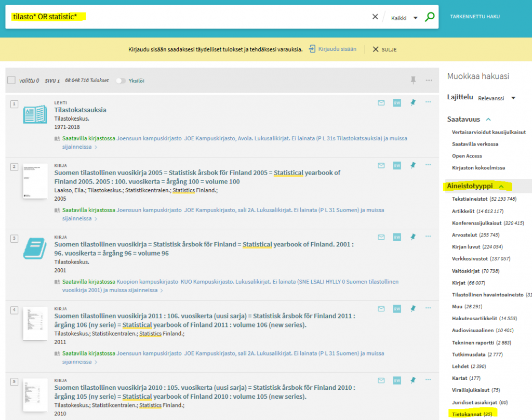Filter results to Tekstiaineistot
532x420 pixels.
click(x=484, y=199)
